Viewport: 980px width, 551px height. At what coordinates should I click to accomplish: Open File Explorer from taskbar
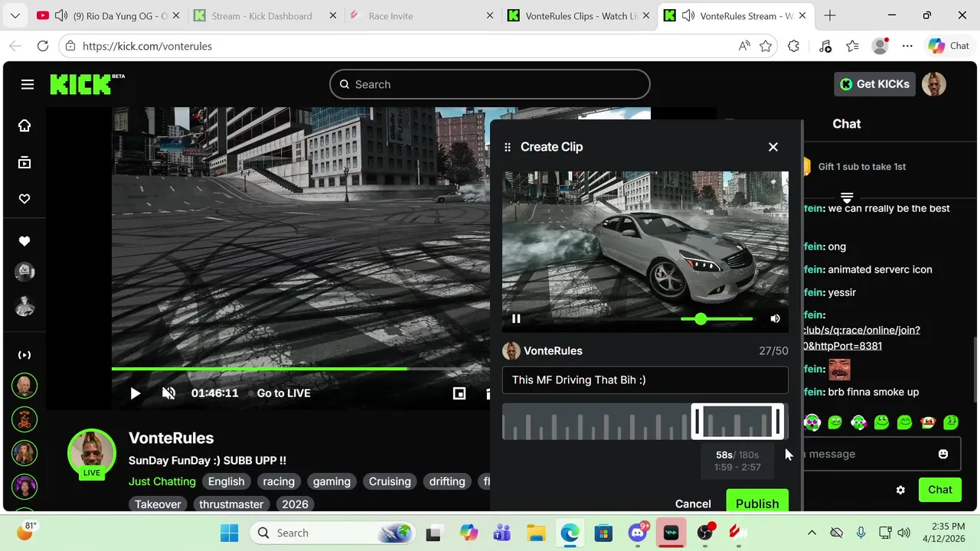tap(535, 533)
